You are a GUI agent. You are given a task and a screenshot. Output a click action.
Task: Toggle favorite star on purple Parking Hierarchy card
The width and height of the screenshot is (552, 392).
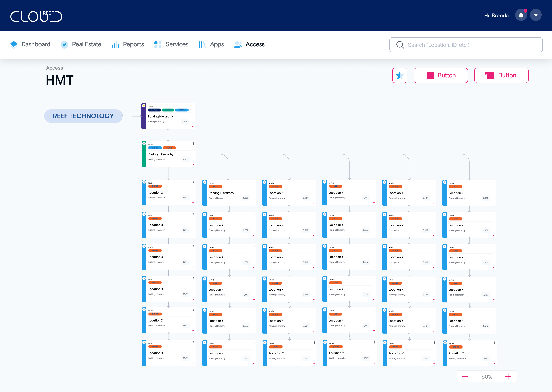[x=144, y=106]
